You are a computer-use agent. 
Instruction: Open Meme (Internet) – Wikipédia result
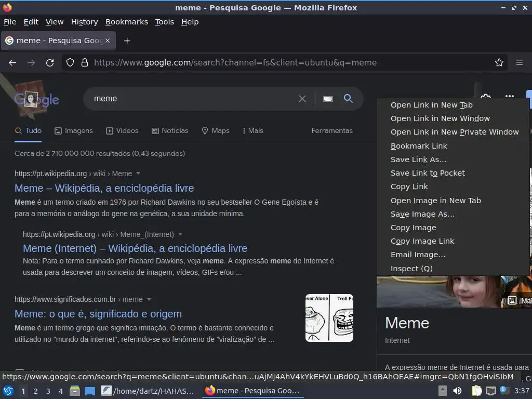[135, 248]
